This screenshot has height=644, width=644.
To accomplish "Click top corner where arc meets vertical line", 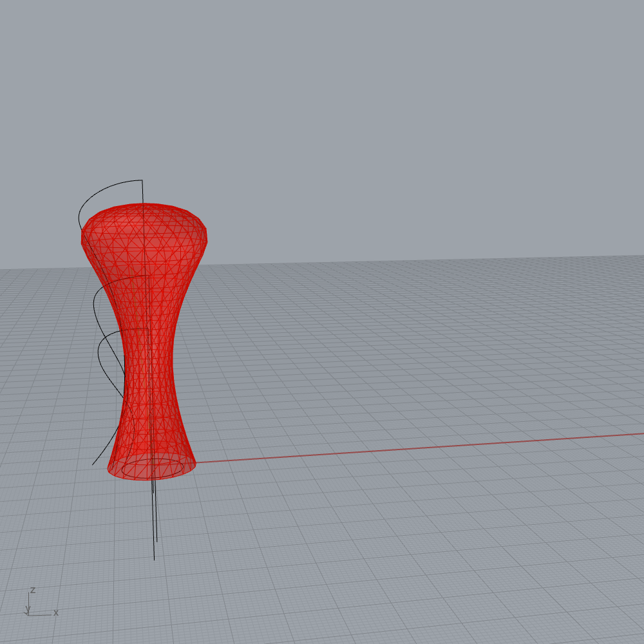I will (142, 180).
